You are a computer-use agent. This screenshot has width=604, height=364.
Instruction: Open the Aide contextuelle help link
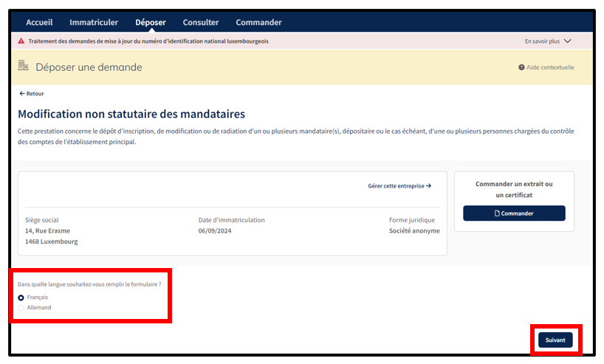click(x=549, y=67)
